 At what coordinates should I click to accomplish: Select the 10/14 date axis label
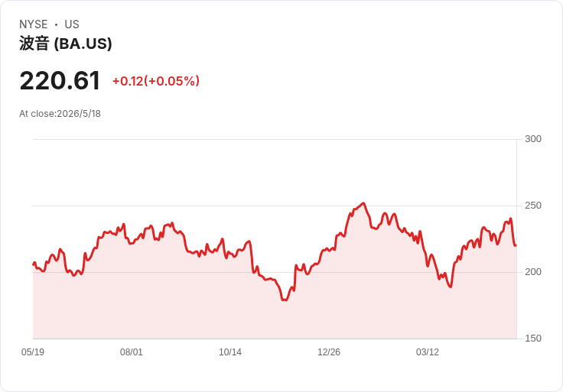coord(230,352)
